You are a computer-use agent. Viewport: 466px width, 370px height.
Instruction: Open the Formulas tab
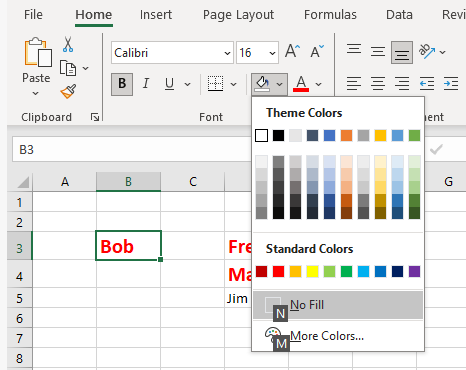(330, 15)
